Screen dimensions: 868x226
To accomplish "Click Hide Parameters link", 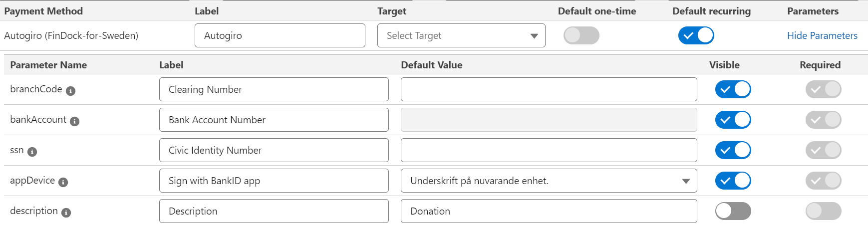I will point(822,35).
